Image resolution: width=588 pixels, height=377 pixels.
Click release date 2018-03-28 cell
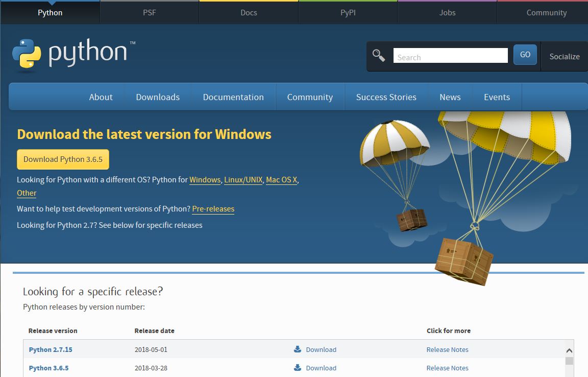151,368
